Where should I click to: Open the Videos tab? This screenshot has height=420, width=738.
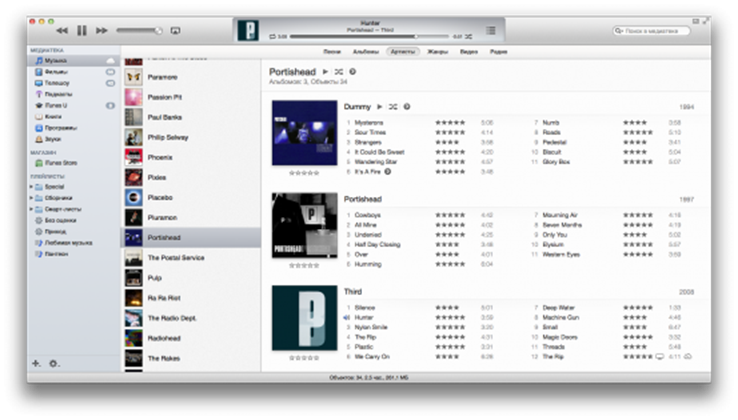coord(469,52)
